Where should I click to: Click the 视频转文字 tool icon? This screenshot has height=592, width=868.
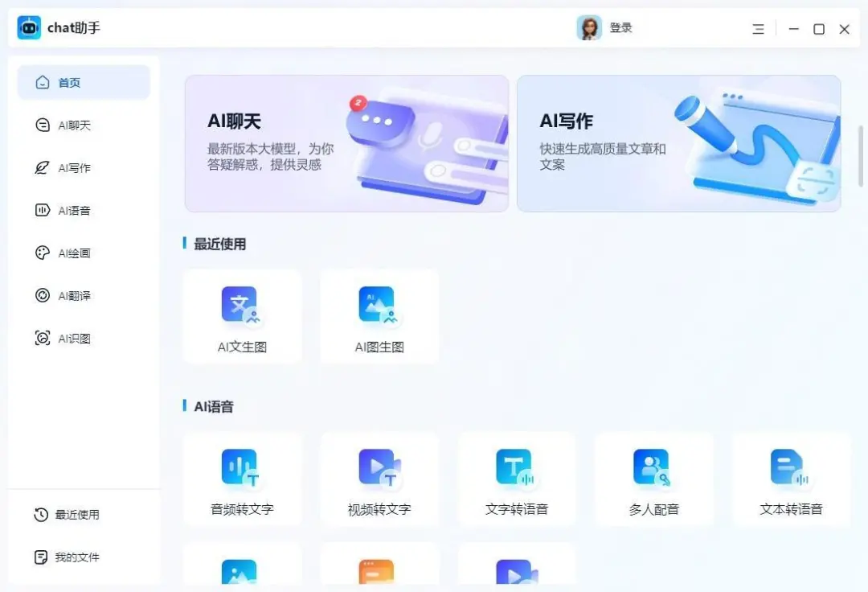click(x=379, y=468)
